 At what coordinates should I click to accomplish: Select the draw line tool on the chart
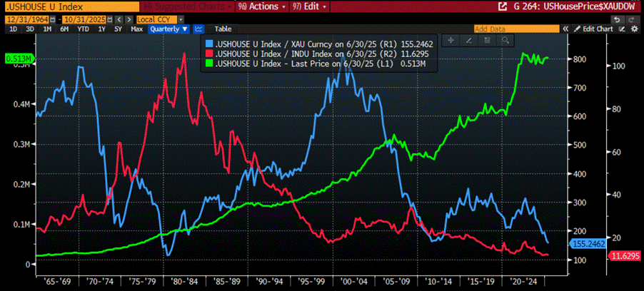[x=468, y=40]
